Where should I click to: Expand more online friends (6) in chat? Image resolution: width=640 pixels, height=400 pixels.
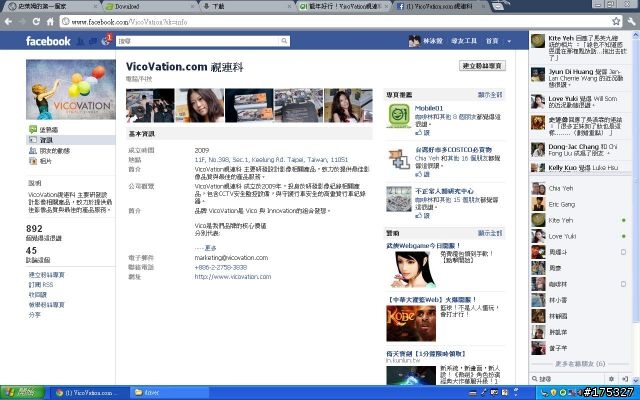point(580,364)
